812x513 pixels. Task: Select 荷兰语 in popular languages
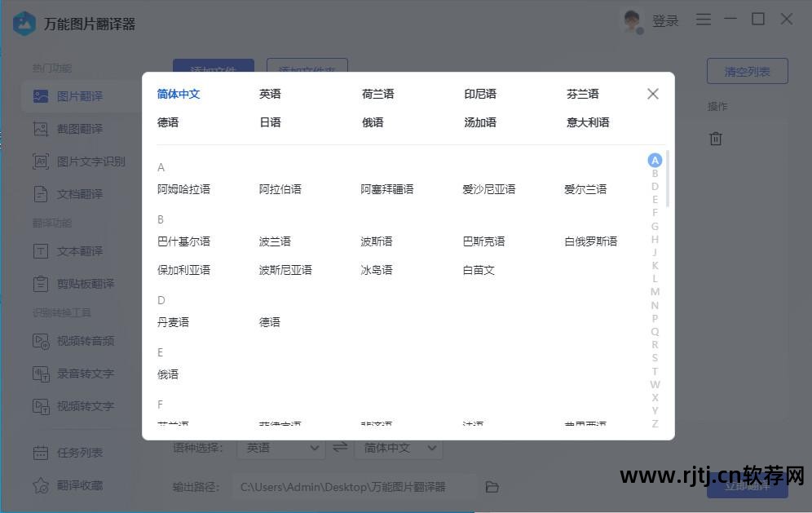point(377,94)
